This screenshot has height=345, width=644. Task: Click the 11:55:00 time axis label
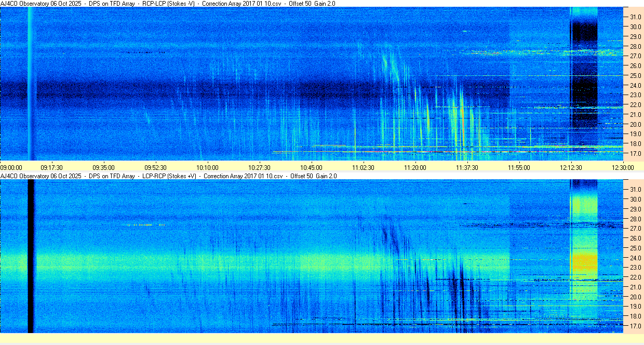[519, 168]
